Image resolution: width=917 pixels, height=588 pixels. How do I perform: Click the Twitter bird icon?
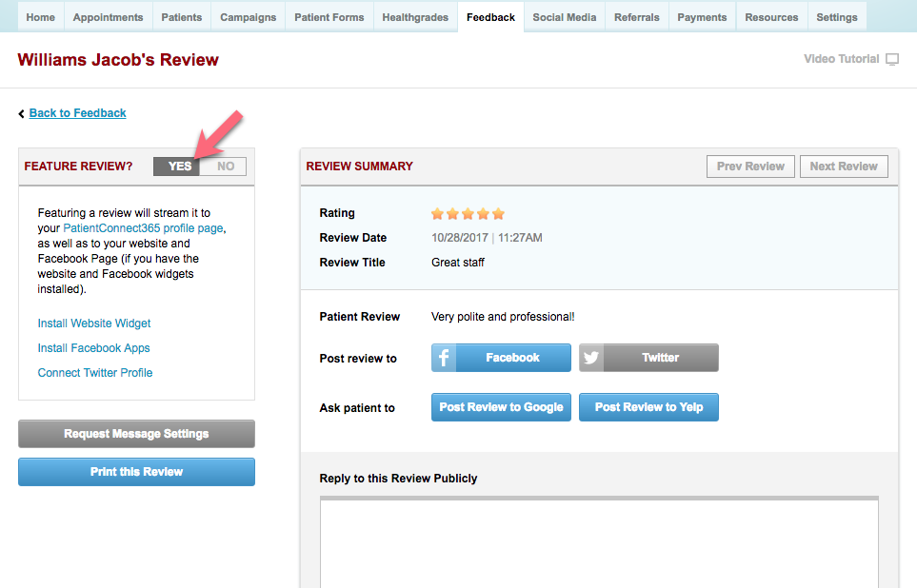click(x=591, y=358)
